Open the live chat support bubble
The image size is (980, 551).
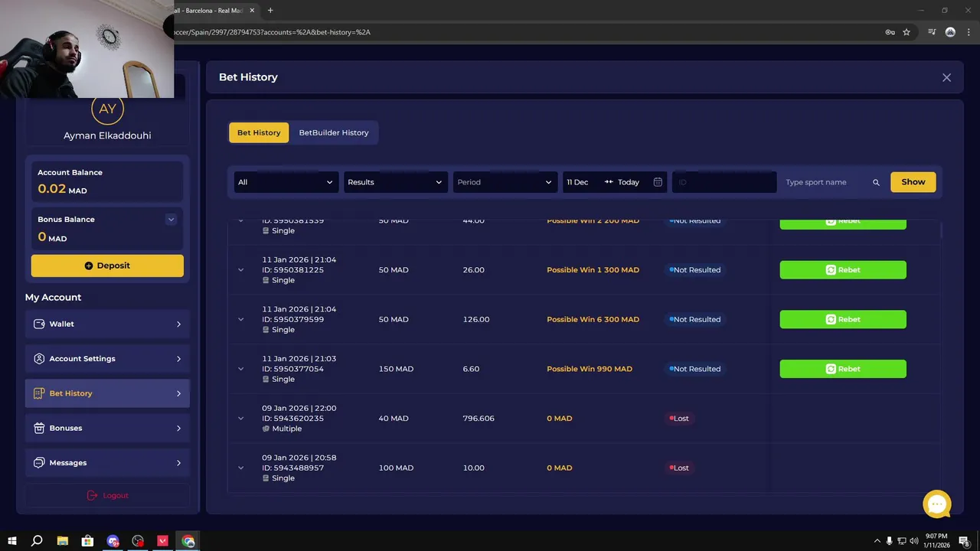pos(937,504)
